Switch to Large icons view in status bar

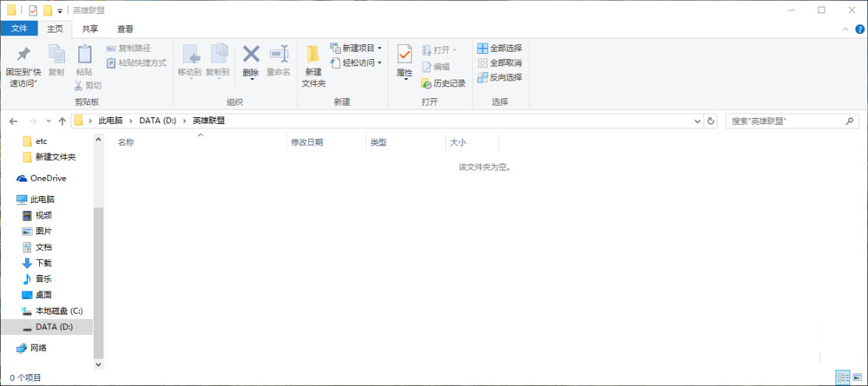point(857,377)
